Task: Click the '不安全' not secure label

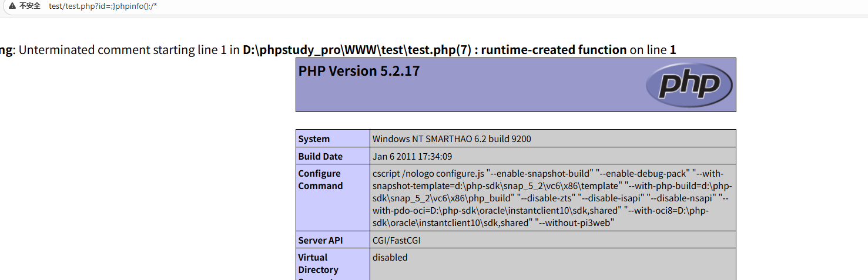Action: pyautogui.click(x=30, y=6)
